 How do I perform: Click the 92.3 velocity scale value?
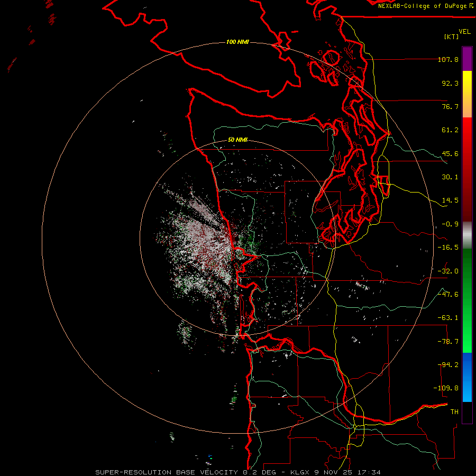[x=450, y=83]
